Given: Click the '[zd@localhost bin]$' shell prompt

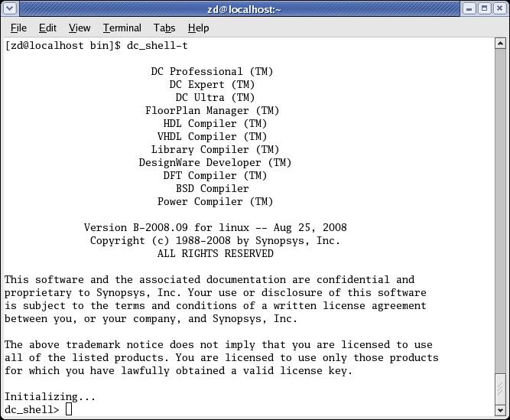Looking at the screenshot, I should (x=63, y=46).
